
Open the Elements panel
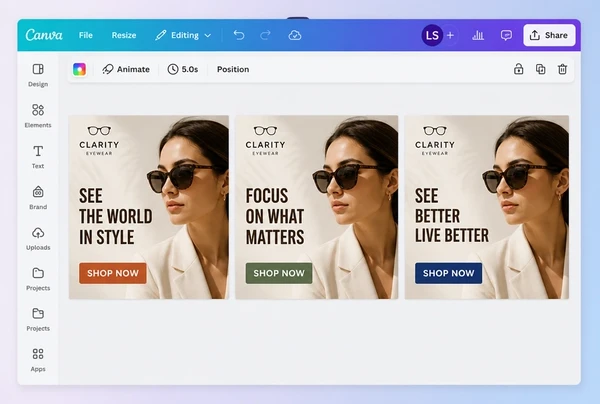point(38,116)
